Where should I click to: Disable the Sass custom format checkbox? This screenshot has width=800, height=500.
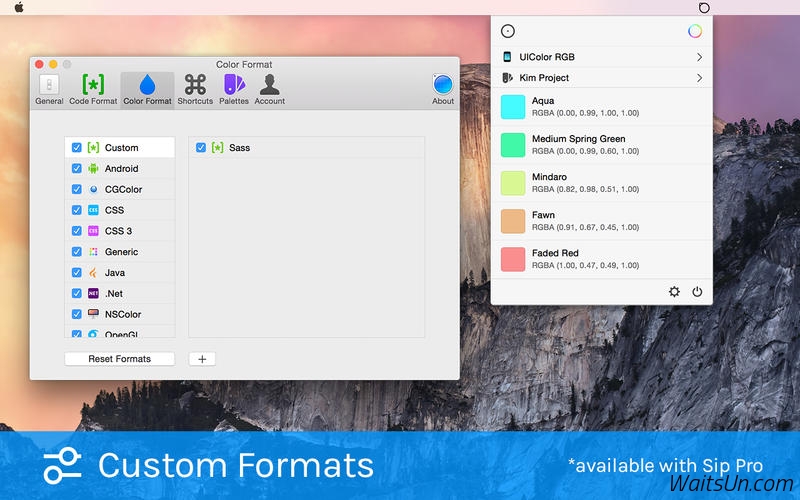click(x=201, y=147)
